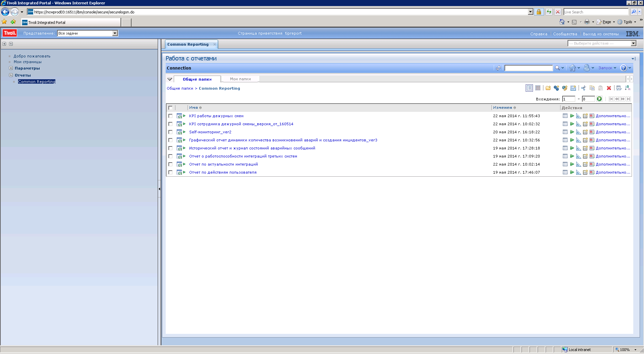Click the 'Справка' help link
The height and width of the screenshot is (354, 644).
[539, 34]
